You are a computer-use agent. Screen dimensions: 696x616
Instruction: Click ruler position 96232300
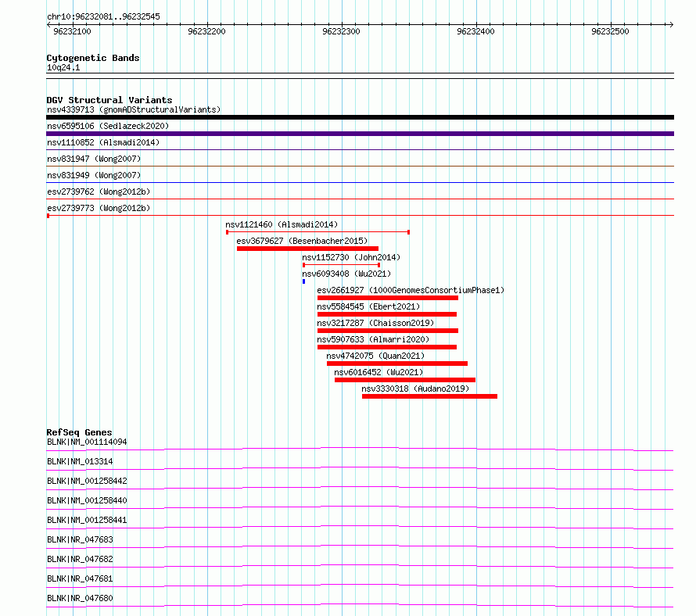[341, 31]
